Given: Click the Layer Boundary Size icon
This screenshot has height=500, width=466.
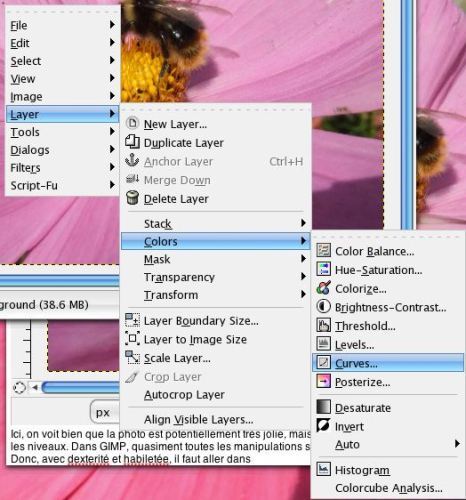Looking at the screenshot, I should [x=132, y=320].
